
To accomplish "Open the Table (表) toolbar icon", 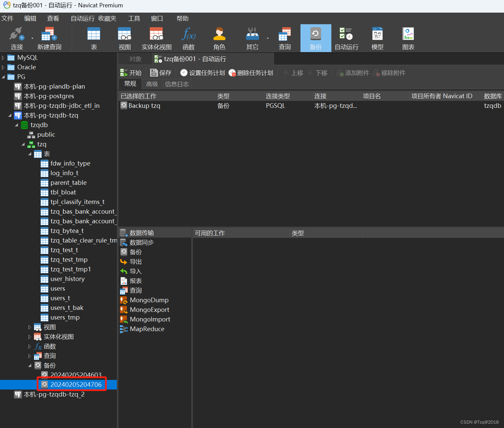I will point(94,38).
